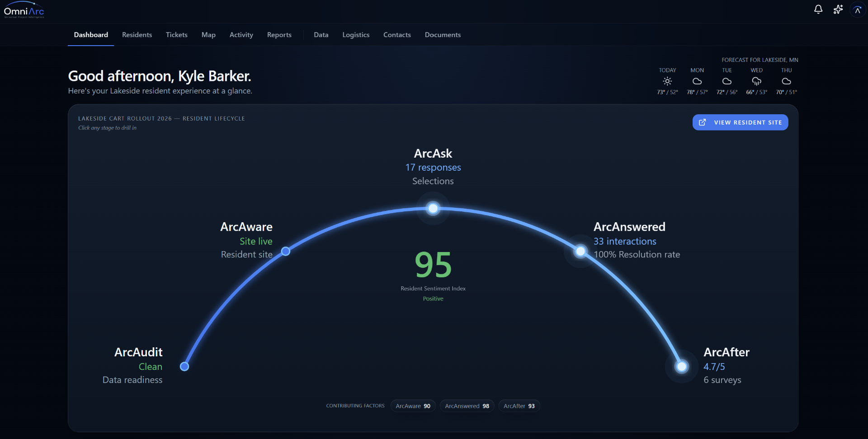Click the 'Resident site' label under ArcAware

(247, 255)
